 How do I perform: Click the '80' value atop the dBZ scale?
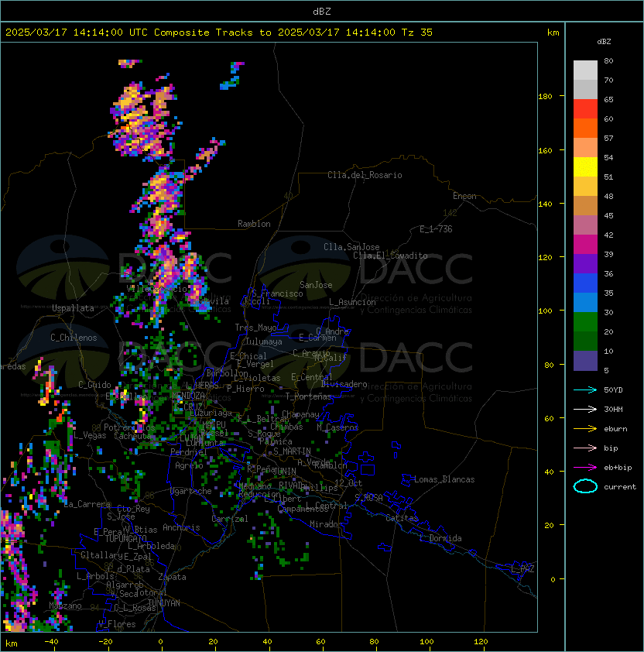click(x=608, y=60)
